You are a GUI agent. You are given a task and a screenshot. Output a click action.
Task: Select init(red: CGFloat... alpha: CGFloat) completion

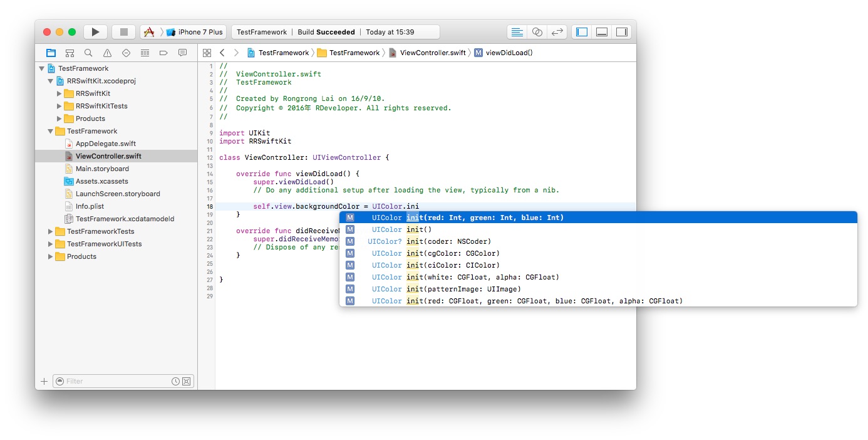(598, 301)
